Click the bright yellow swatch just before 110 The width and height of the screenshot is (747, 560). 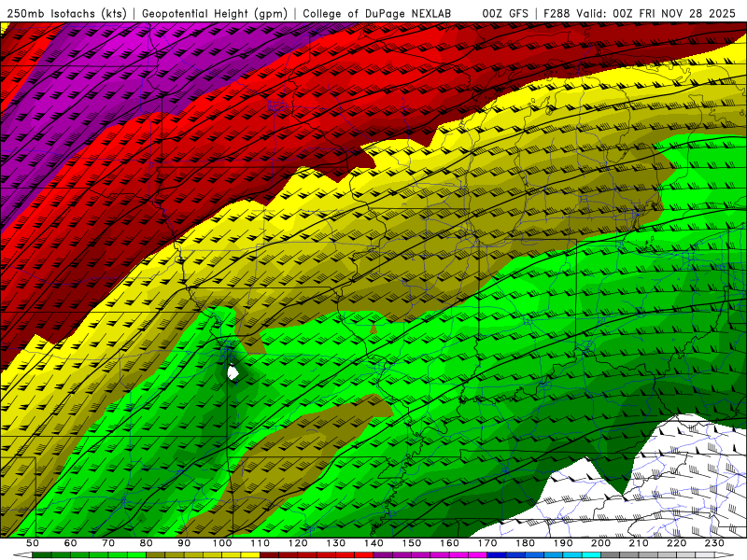(x=250, y=554)
